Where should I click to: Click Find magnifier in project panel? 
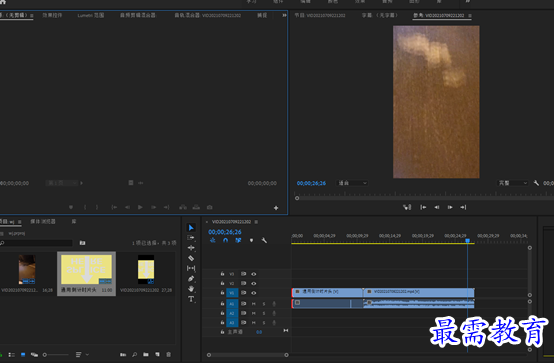click(x=135, y=355)
